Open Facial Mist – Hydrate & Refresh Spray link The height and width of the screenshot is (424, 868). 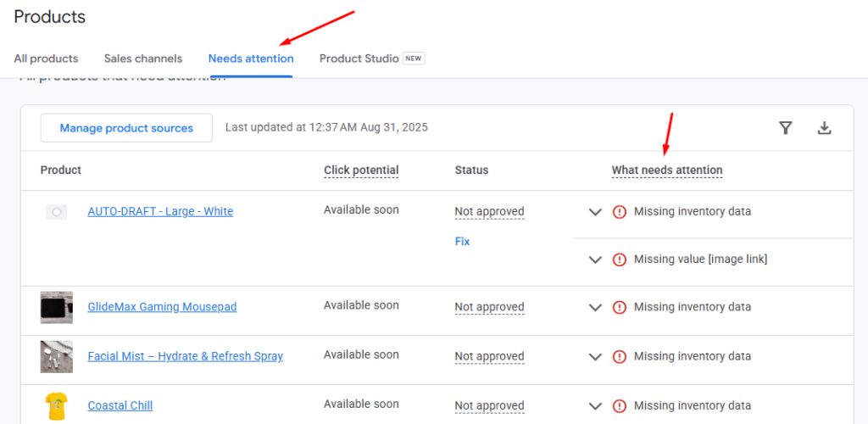click(x=186, y=356)
